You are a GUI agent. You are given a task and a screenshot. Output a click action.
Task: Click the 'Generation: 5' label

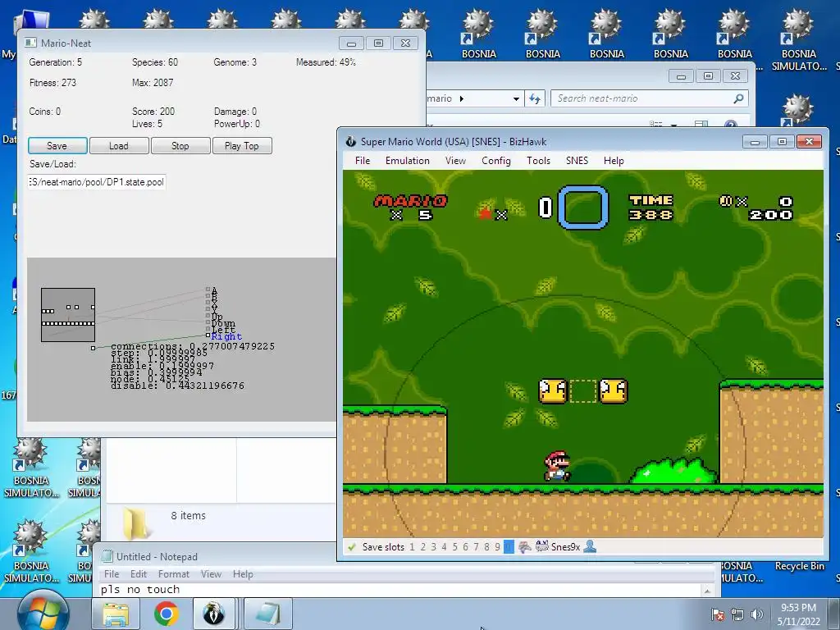(56, 62)
